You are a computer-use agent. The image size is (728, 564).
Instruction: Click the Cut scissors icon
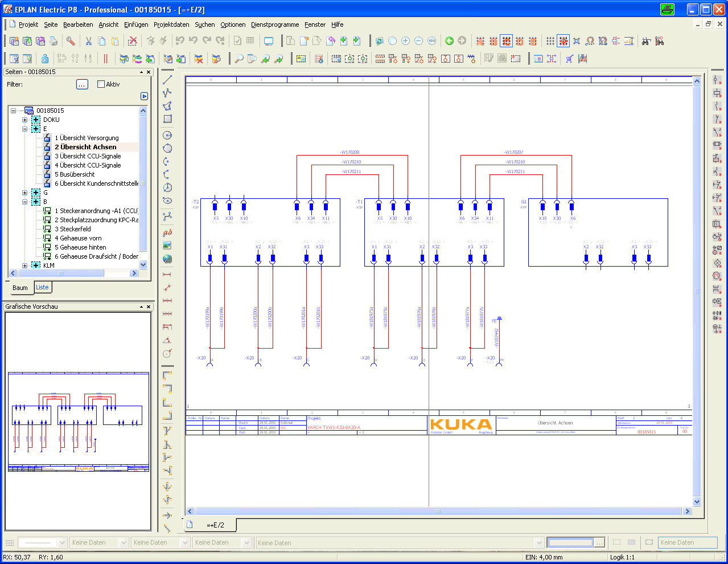89,41
